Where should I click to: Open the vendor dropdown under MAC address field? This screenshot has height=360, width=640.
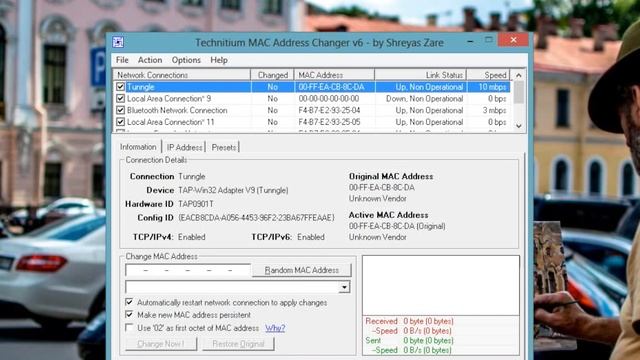pos(344,287)
